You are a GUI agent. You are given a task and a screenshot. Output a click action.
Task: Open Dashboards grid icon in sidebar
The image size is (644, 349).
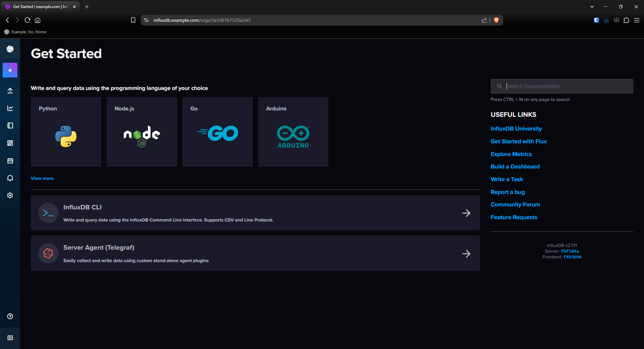10,143
